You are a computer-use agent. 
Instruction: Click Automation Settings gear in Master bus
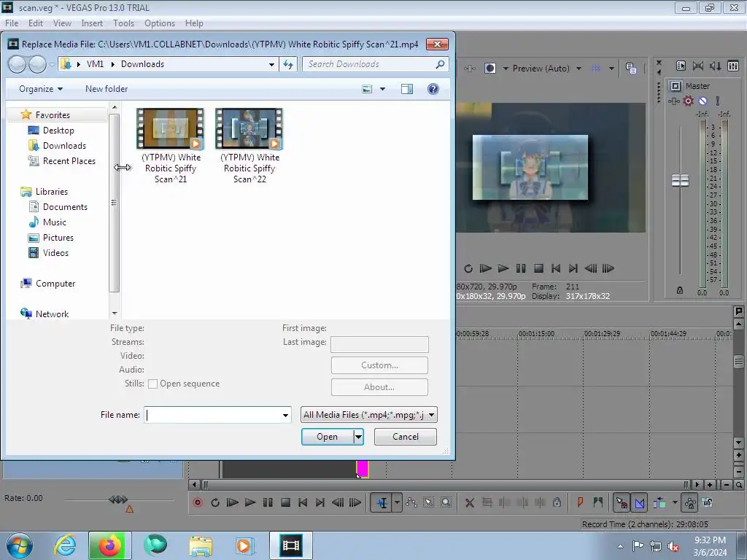(689, 101)
